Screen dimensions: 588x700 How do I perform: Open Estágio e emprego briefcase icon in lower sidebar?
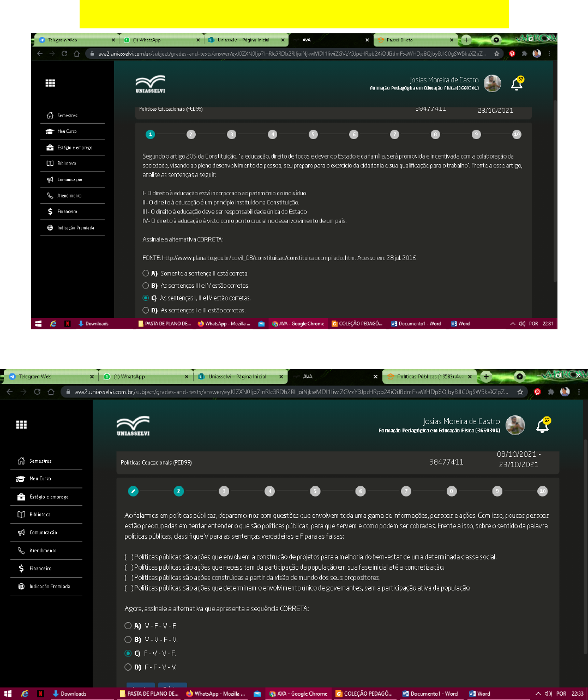coord(21,497)
